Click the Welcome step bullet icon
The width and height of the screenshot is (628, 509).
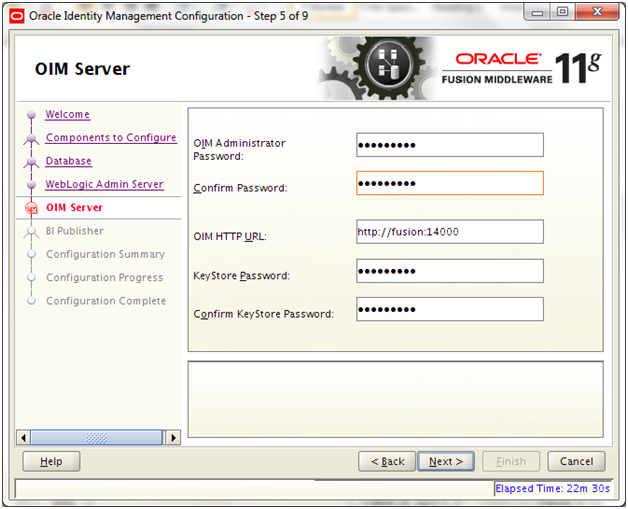[31, 115]
